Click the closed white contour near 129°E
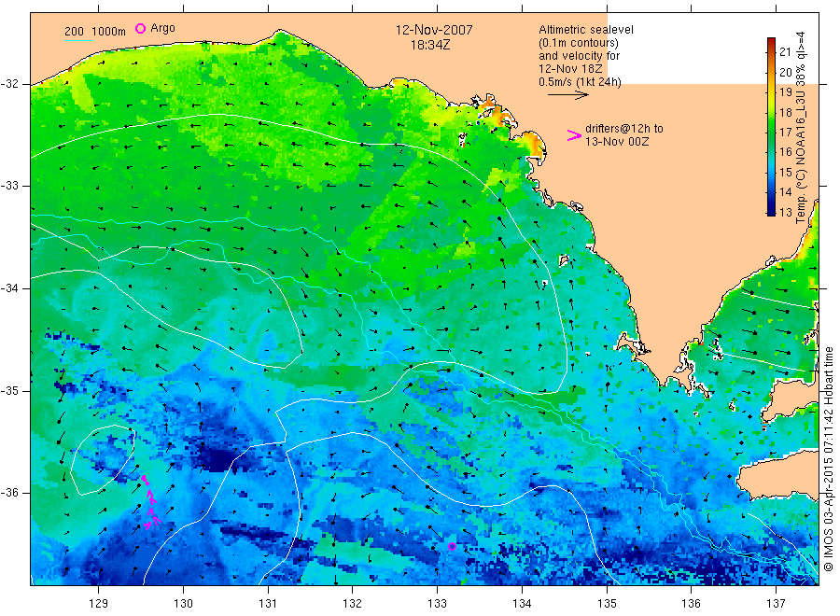 [103, 459]
